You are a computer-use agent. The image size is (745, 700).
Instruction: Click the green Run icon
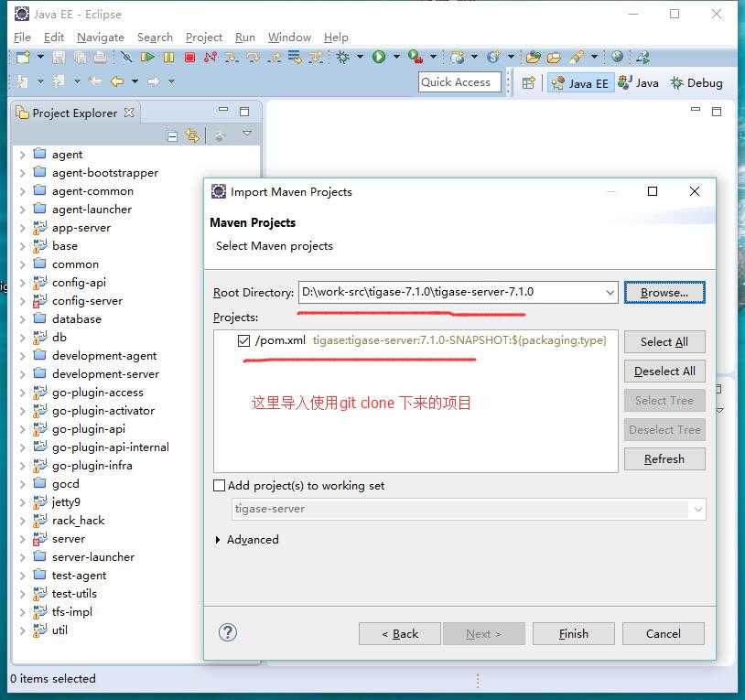[x=379, y=58]
